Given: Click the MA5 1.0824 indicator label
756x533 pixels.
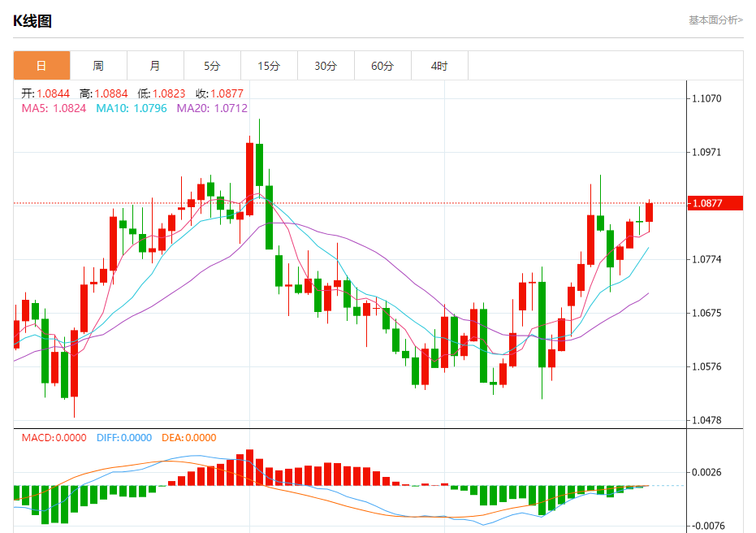Looking at the screenshot, I should click(x=54, y=108).
